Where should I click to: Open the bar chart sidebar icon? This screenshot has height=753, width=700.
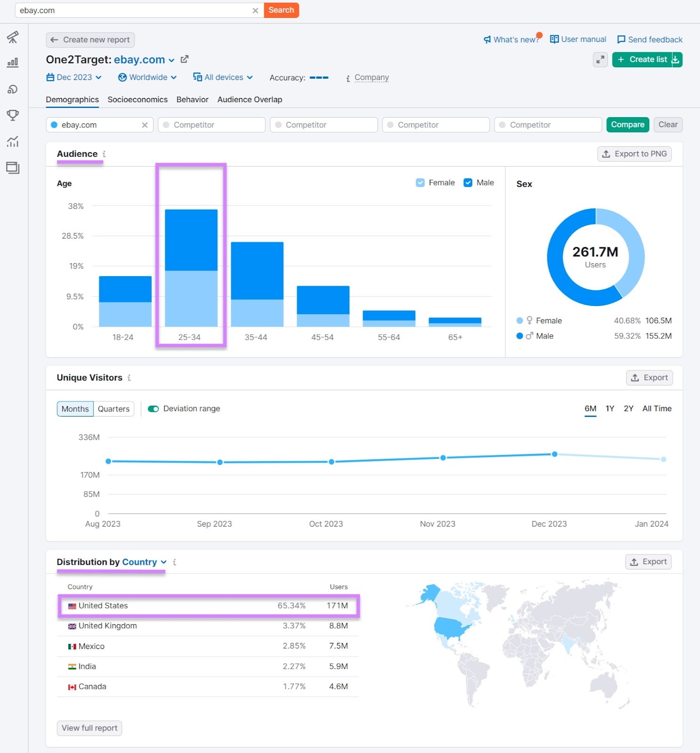13,63
